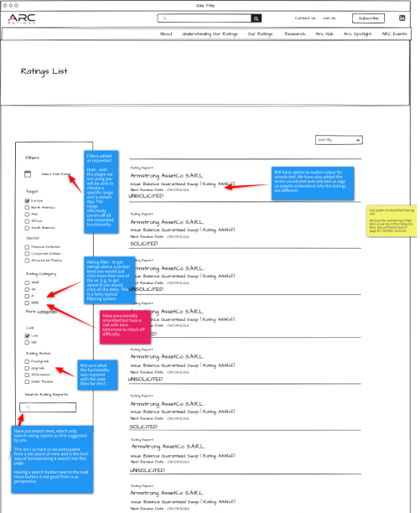This screenshot has height=513, width=420.
Task: Open the Arc Spotlight menu item
Action: click(x=357, y=34)
